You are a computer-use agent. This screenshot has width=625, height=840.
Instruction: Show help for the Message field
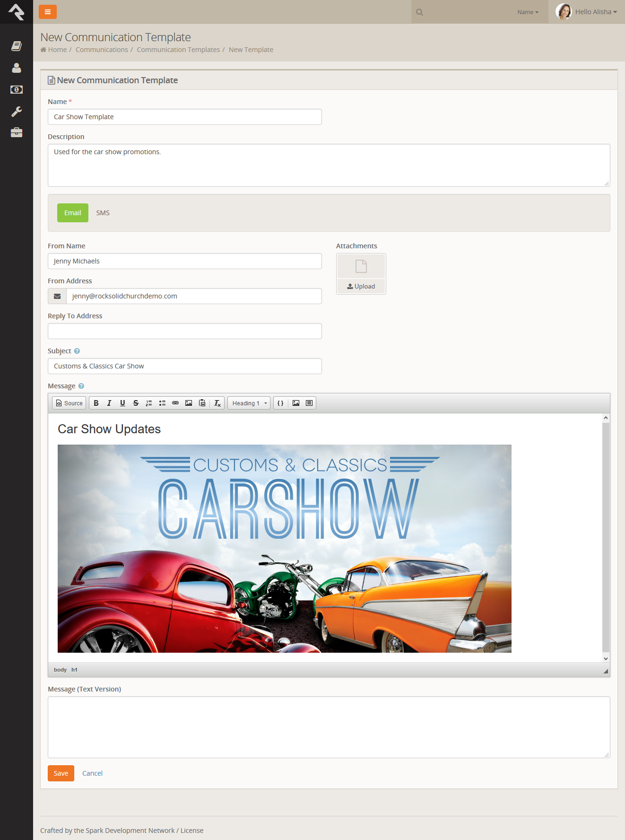click(x=81, y=386)
